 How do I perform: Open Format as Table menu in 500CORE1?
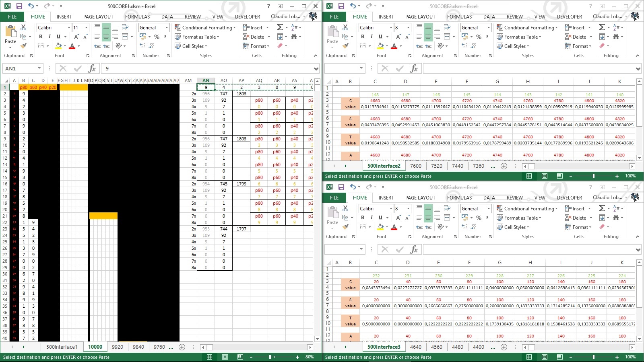point(197,37)
